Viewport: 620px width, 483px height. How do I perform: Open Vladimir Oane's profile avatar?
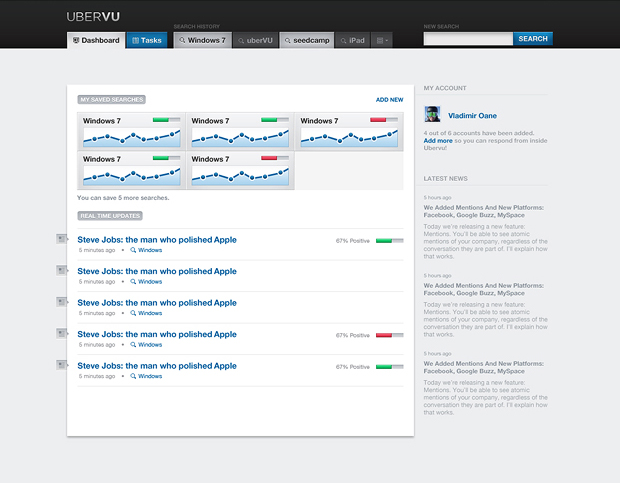coord(432,115)
